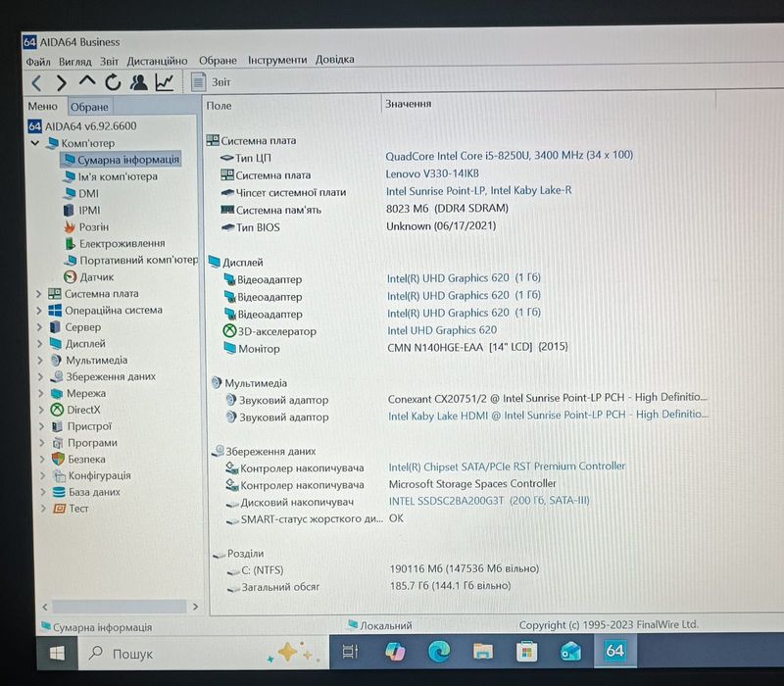Switch to the Меню tab
This screenshot has height=686, width=784.
(x=42, y=107)
